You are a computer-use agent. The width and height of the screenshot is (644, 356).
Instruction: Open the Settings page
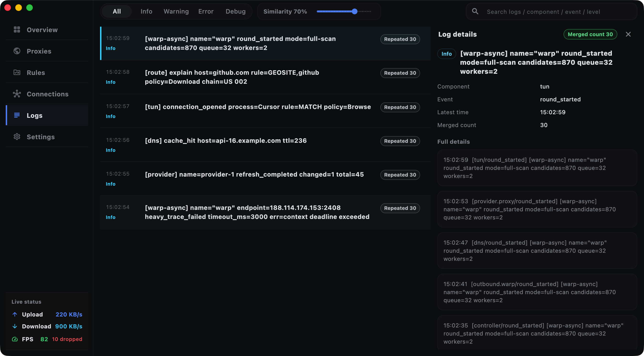point(47,137)
